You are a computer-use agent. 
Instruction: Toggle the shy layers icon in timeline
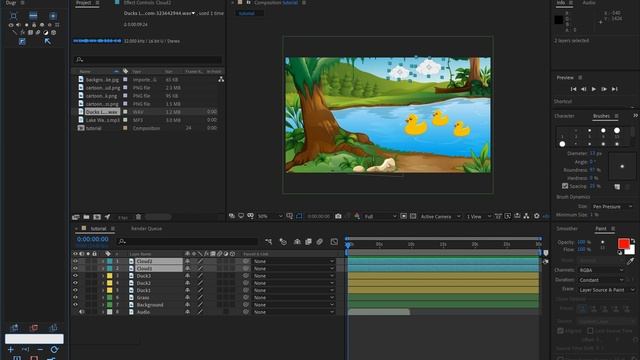(297, 242)
